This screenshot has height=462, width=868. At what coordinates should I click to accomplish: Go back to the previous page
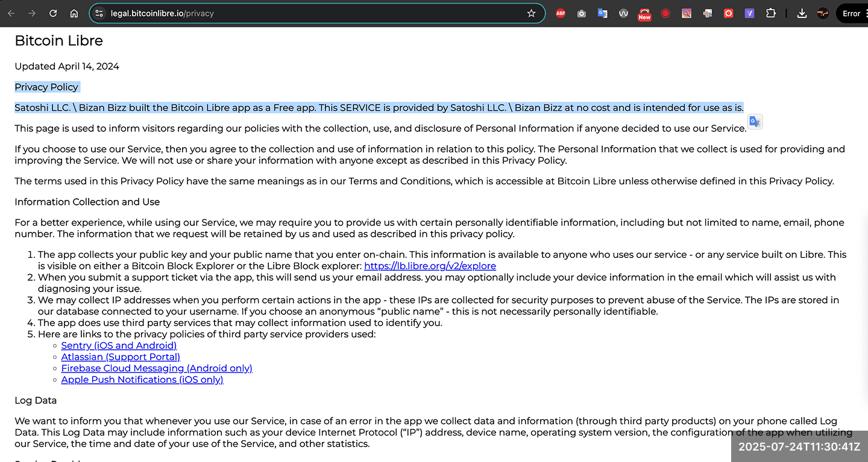[12, 13]
